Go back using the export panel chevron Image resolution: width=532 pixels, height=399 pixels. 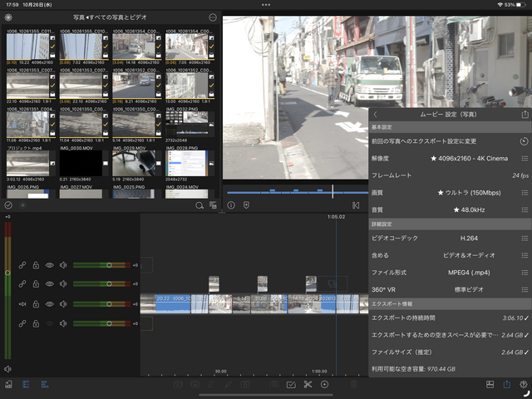point(375,115)
